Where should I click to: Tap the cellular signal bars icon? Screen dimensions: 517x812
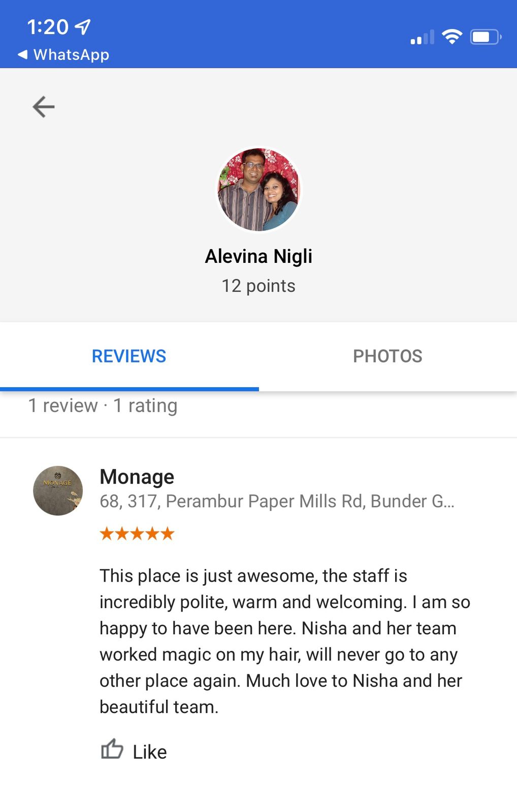click(423, 37)
